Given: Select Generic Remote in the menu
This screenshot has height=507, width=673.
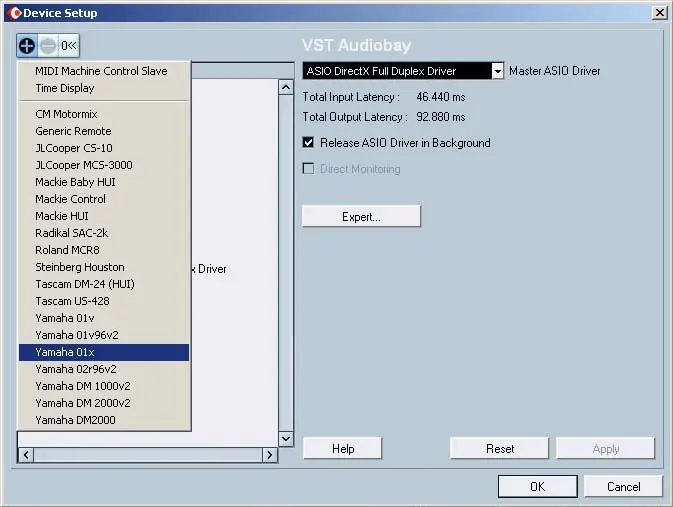Looking at the screenshot, I should coord(103,131).
